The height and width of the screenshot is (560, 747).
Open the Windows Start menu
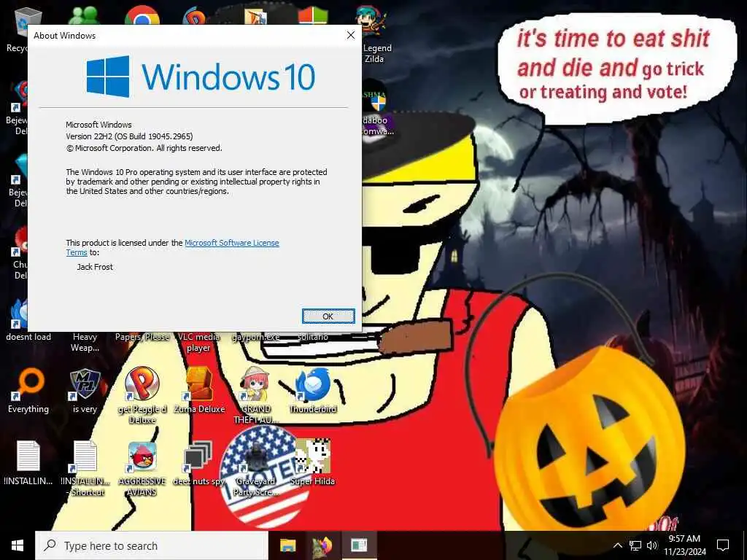click(x=18, y=545)
